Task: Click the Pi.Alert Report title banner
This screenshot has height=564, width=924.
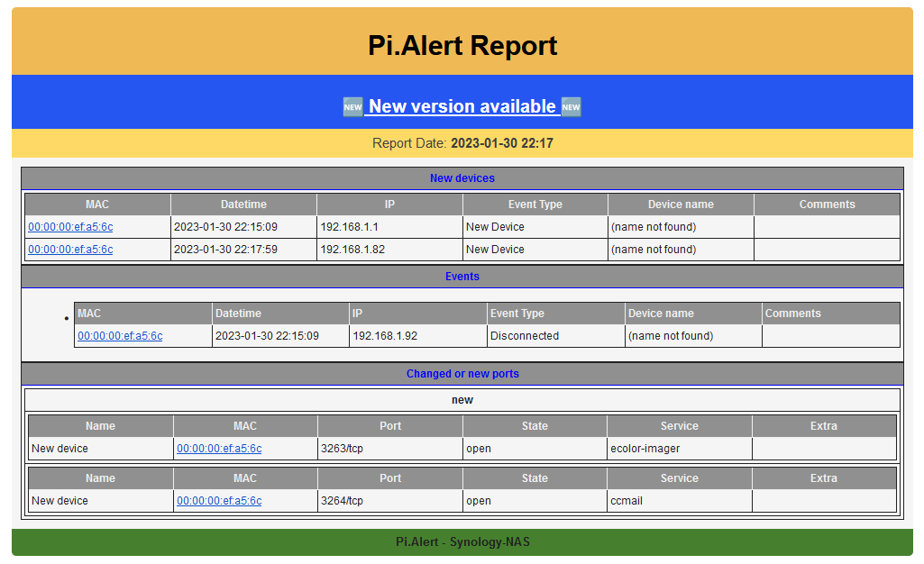Action: 462,45
